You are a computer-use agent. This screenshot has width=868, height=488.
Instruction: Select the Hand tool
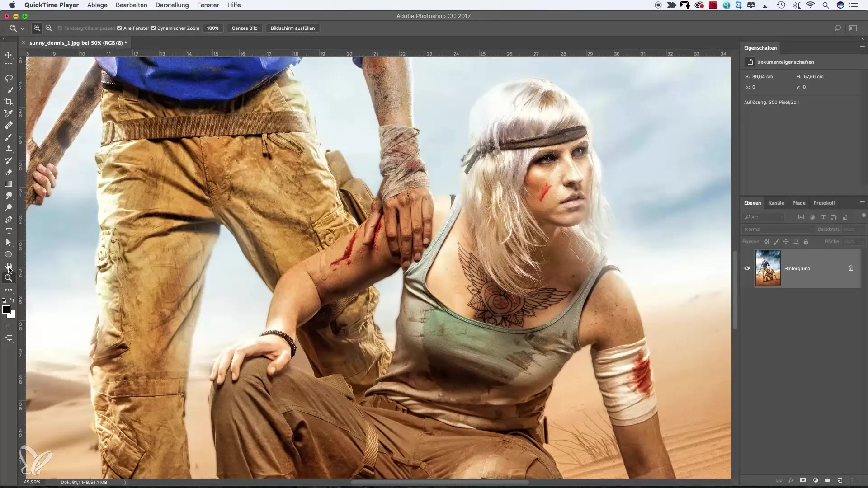(9, 266)
